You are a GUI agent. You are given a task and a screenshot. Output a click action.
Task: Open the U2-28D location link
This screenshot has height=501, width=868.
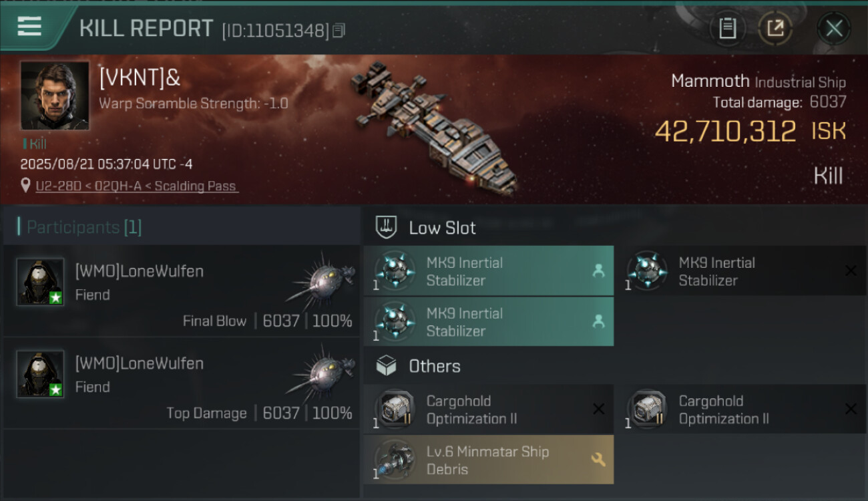(x=136, y=186)
